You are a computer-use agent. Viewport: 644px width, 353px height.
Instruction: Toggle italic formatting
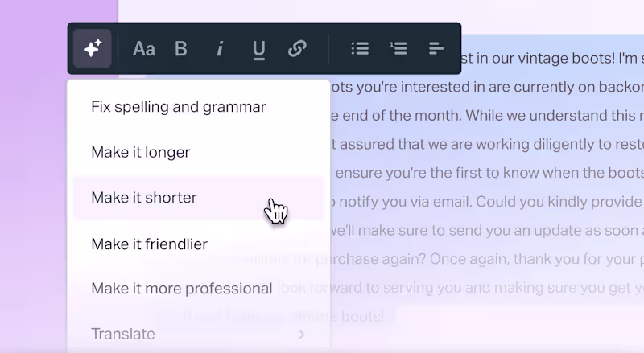point(220,48)
